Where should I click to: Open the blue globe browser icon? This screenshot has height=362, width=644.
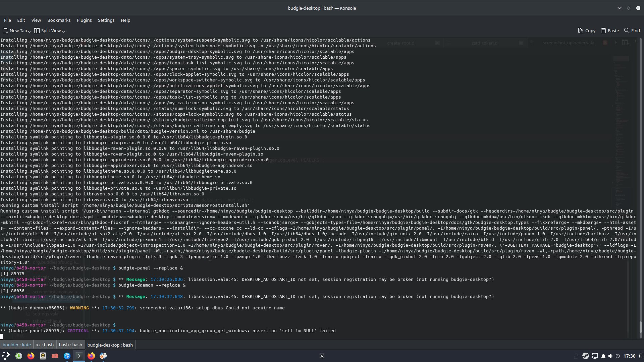point(67,356)
